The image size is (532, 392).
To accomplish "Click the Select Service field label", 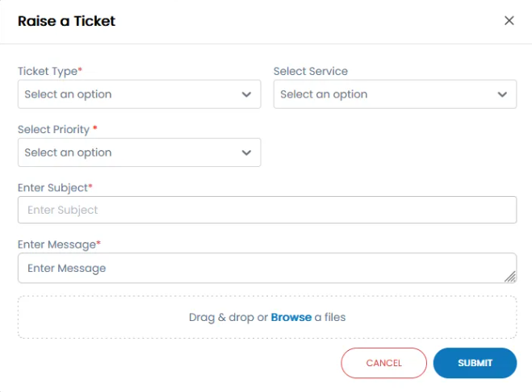I will point(311,71).
